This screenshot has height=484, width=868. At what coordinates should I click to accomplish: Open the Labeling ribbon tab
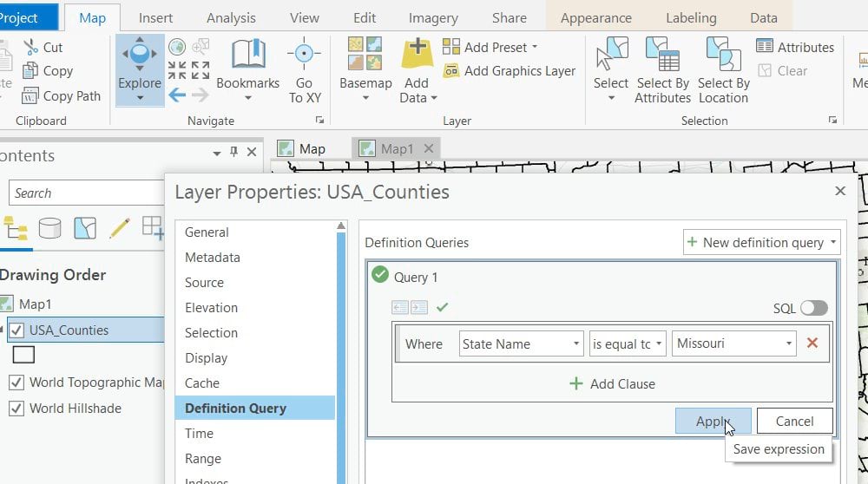tap(691, 18)
